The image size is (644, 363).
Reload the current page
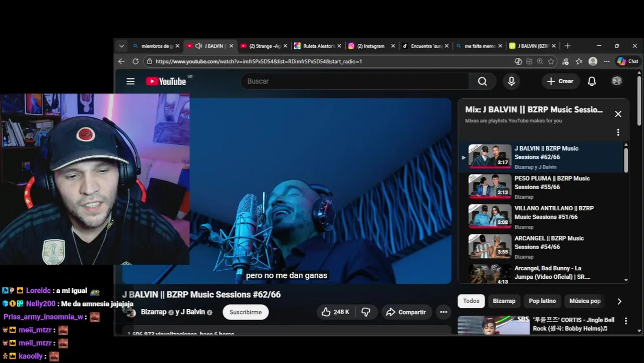pos(136,62)
